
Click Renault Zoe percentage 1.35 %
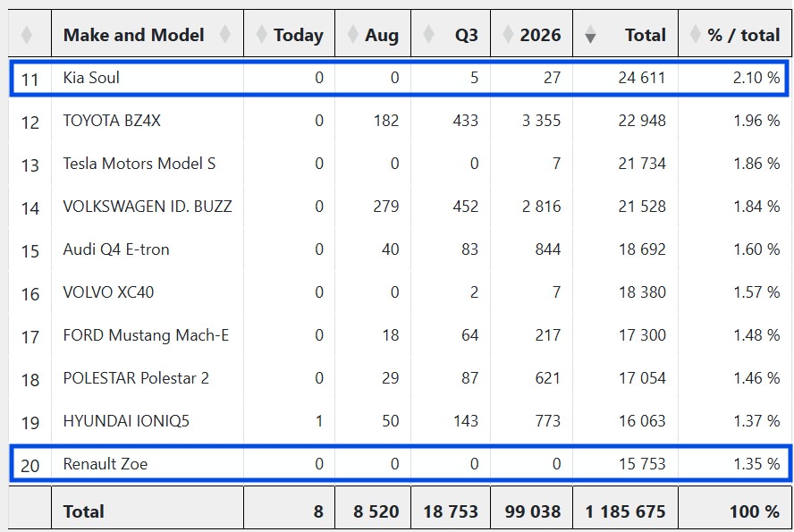[x=756, y=464]
